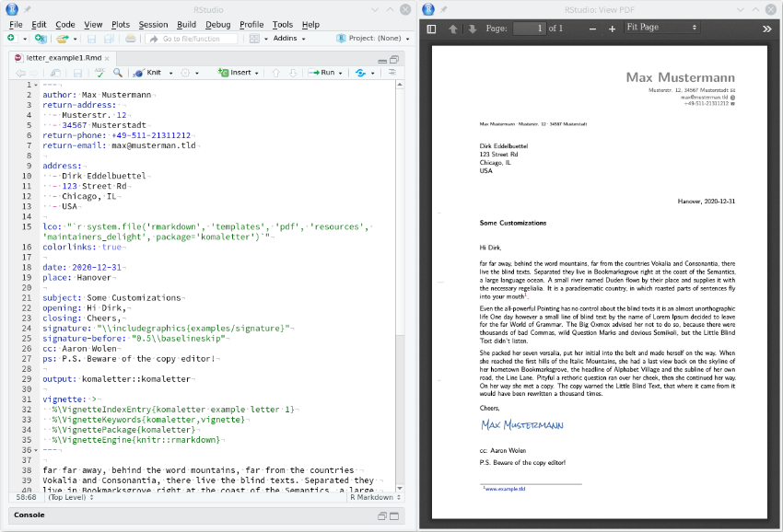The height and width of the screenshot is (532, 783).
Task: Click the Save All icon
Action: pyautogui.click(x=109, y=39)
